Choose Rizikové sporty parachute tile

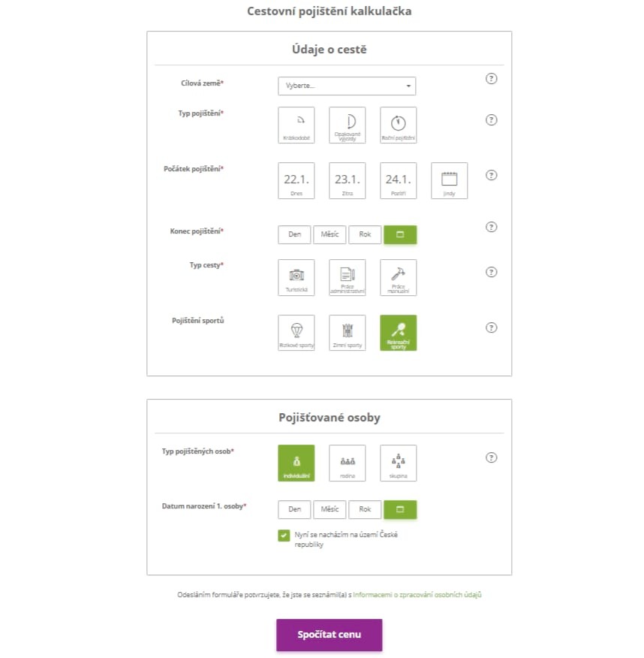point(296,333)
